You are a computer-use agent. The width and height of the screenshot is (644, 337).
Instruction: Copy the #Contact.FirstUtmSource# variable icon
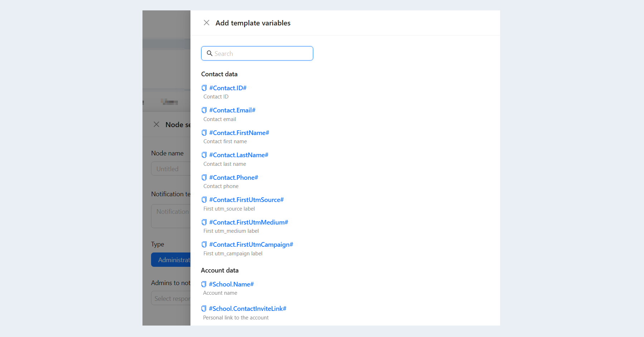pos(204,200)
